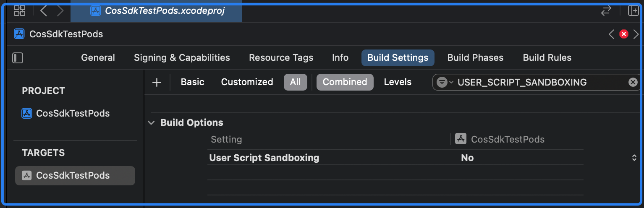Switch to Levels view of settings
The height and width of the screenshot is (208, 644).
coord(398,82)
